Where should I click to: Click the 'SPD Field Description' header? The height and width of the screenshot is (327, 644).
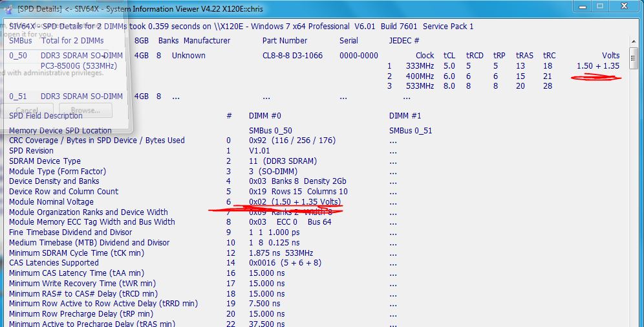coord(46,115)
